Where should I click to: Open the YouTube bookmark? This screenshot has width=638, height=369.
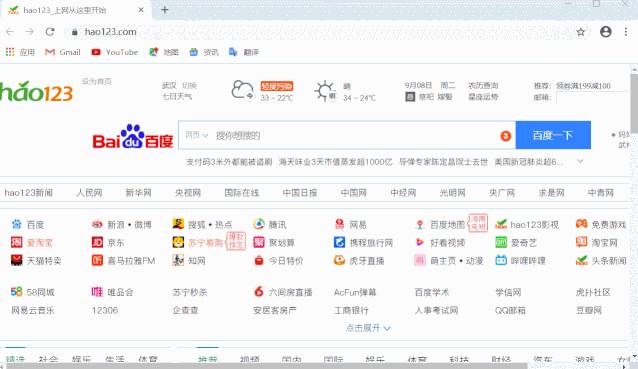(x=115, y=52)
